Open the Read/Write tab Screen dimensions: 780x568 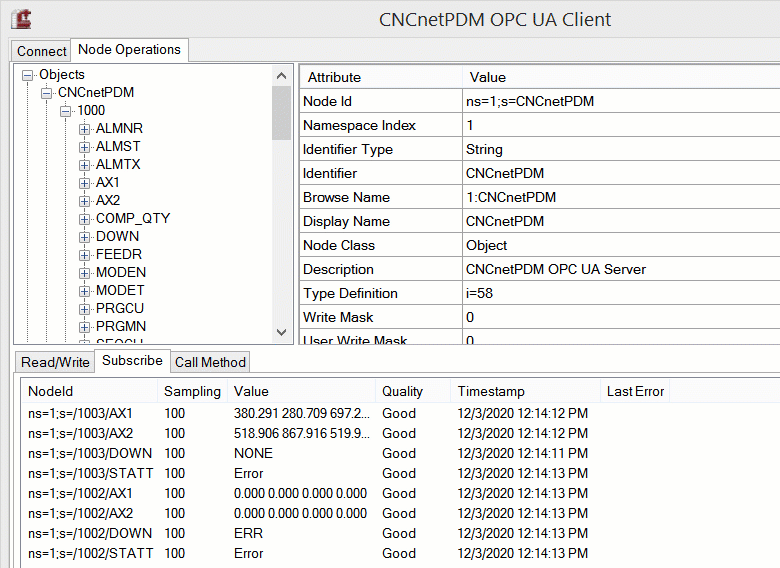click(x=55, y=362)
